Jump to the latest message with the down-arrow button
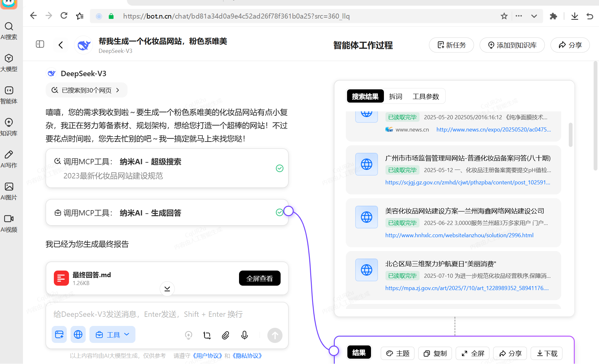599x364 pixels. click(x=167, y=288)
